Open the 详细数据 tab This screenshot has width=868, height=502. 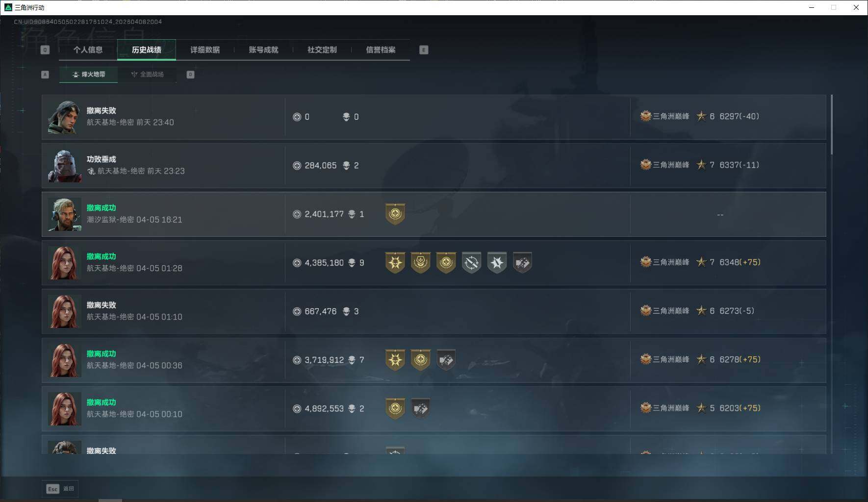pos(205,50)
